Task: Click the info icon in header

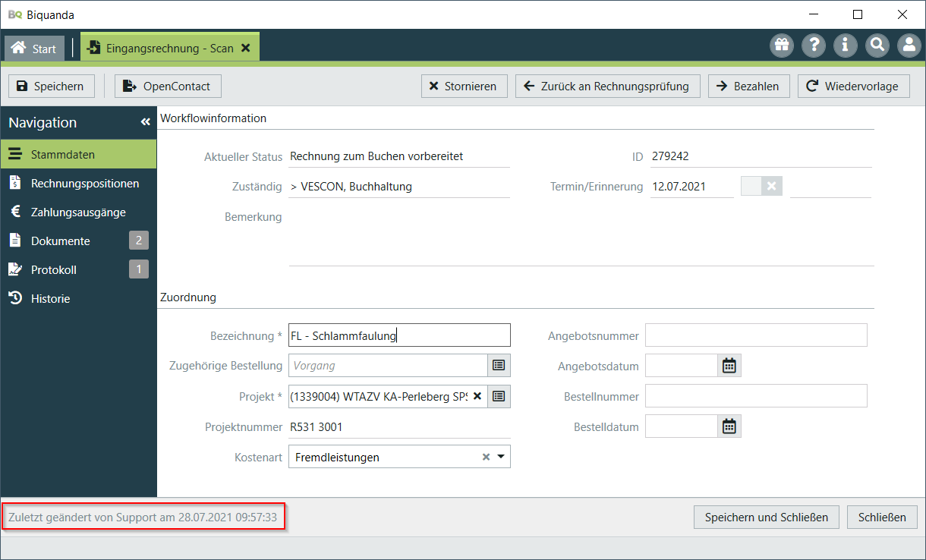Action: (846, 46)
